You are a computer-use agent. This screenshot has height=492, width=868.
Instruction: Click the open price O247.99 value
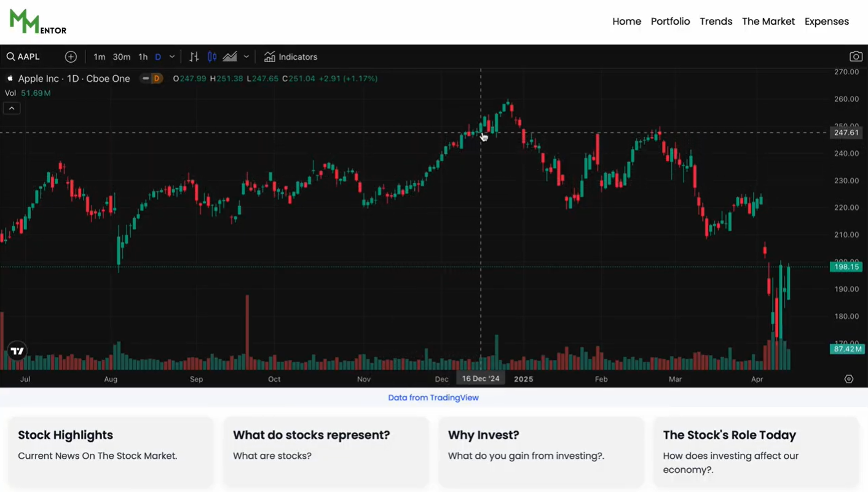[x=190, y=79]
